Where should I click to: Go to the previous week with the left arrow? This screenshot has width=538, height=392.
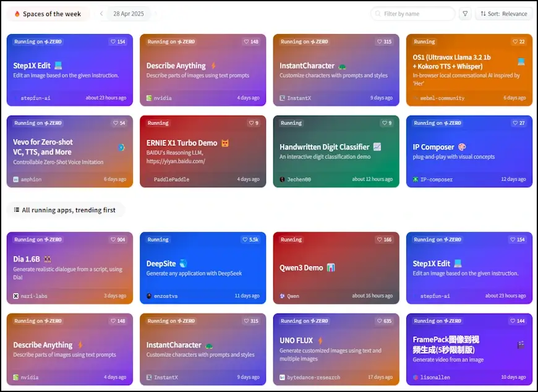[101, 14]
